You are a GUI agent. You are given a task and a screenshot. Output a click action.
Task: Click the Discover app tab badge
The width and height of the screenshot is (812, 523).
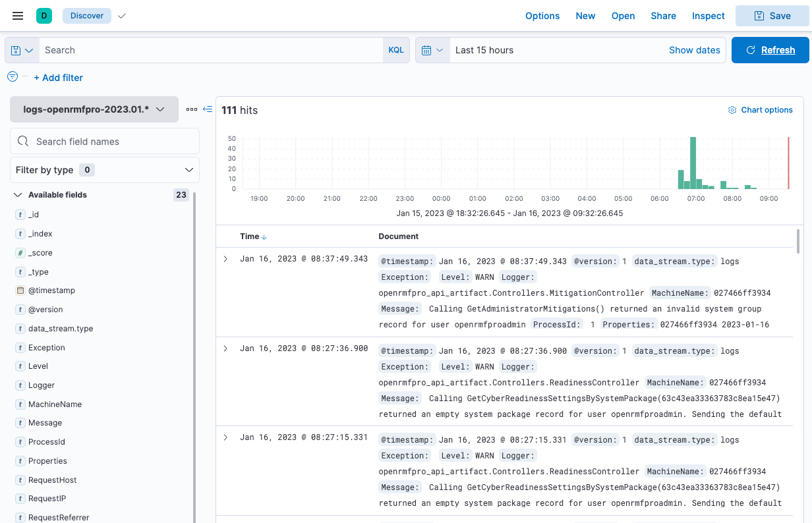pos(87,16)
